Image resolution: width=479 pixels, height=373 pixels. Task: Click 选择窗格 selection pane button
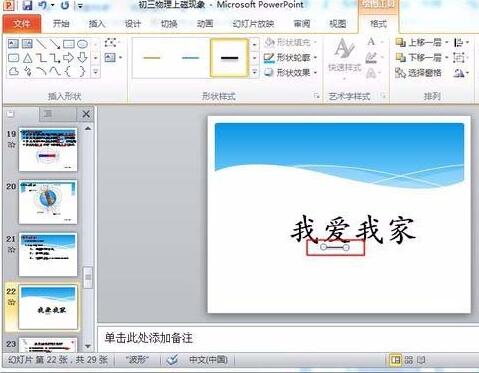tap(418, 73)
